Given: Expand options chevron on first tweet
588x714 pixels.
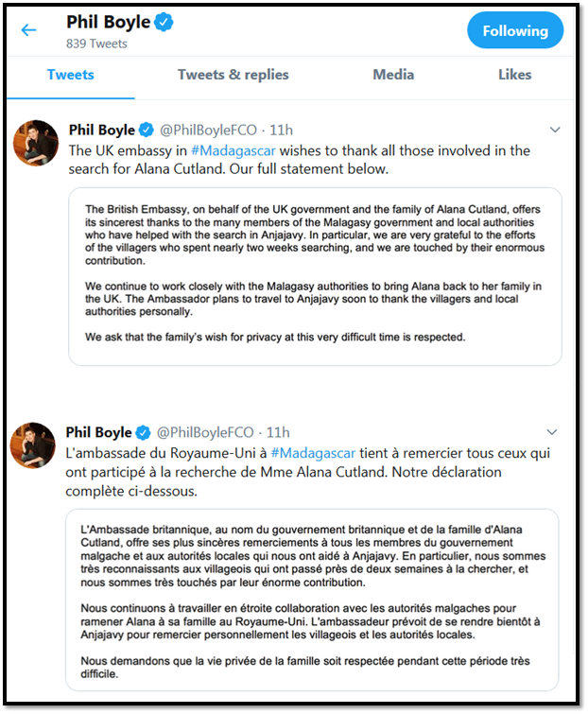Looking at the screenshot, I should click(x=555, y=130).
